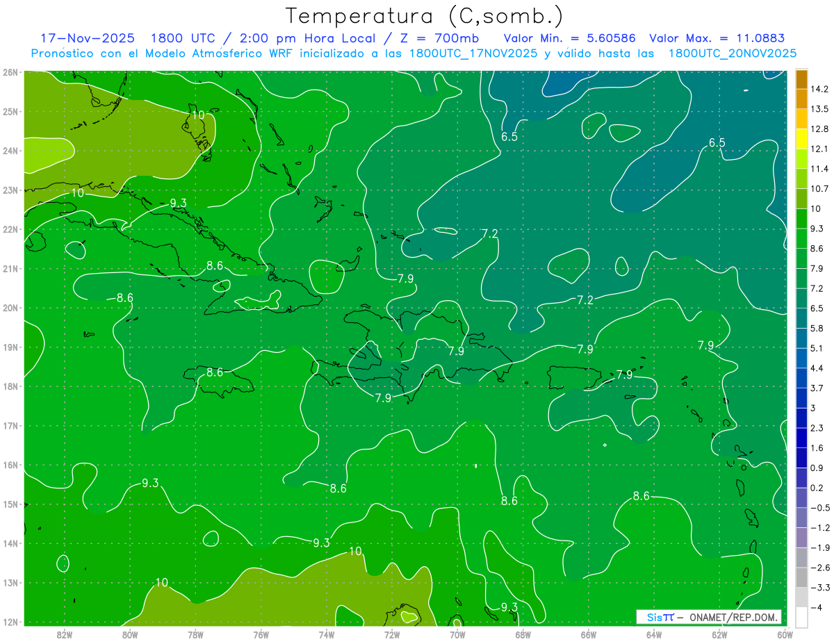The height and width of the screenshot is (644, 834).
Task: Click latitude axis label '20N'
Action: tap(10, 308)
